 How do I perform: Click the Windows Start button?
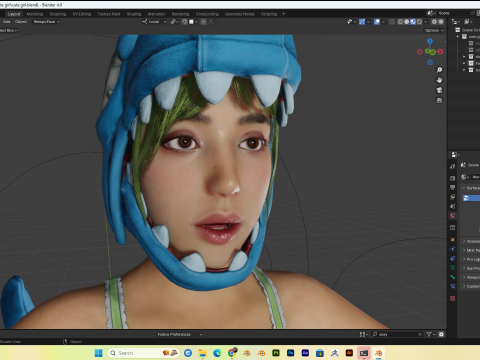click(99, 353)
